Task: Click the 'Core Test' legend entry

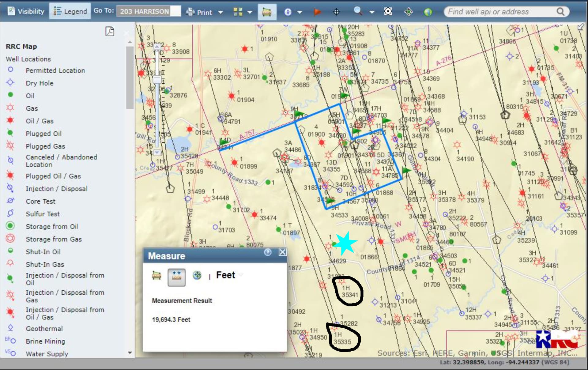Action: [40, 201]
